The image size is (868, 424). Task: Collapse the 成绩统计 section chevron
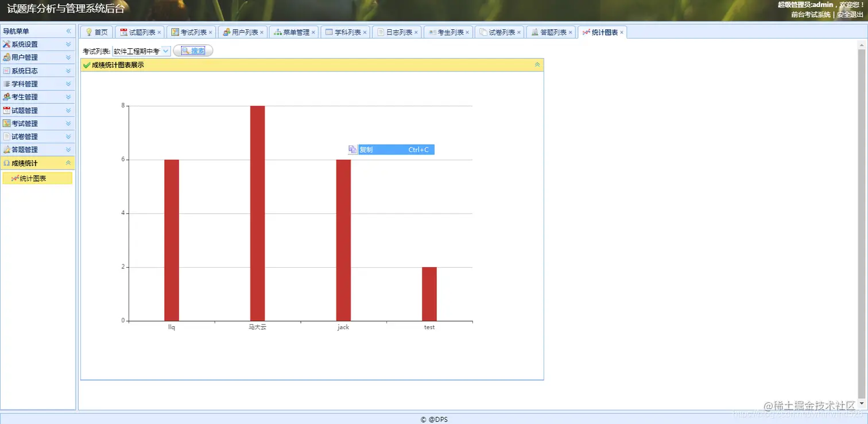point(68,163)
